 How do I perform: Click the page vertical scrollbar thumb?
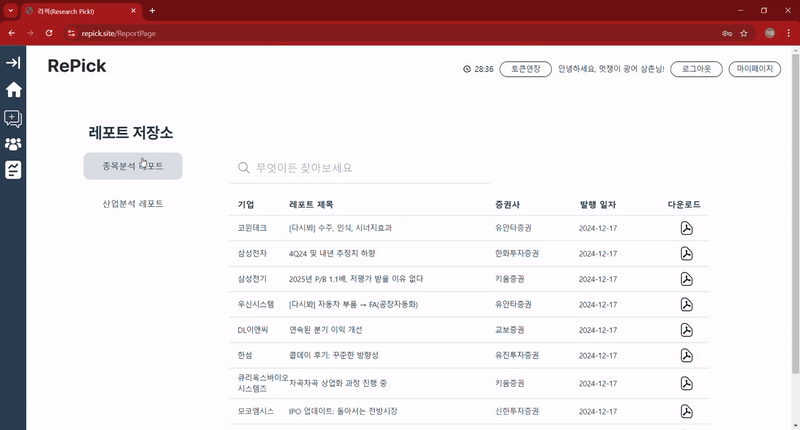[795, 214]
